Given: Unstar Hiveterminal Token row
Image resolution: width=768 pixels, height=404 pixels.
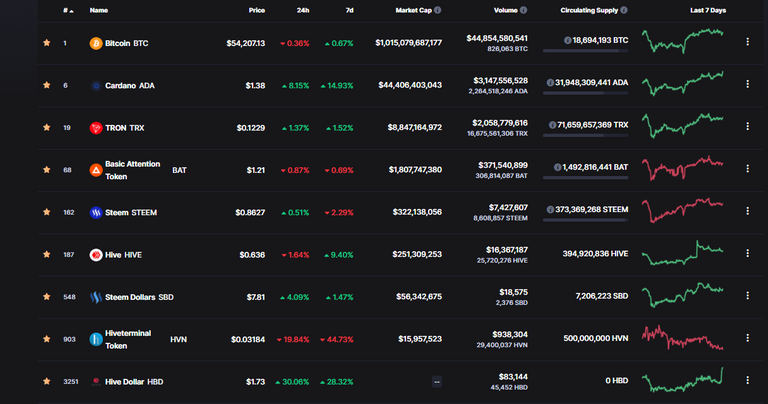Looking at the screenshot, I should pos(47,339).
